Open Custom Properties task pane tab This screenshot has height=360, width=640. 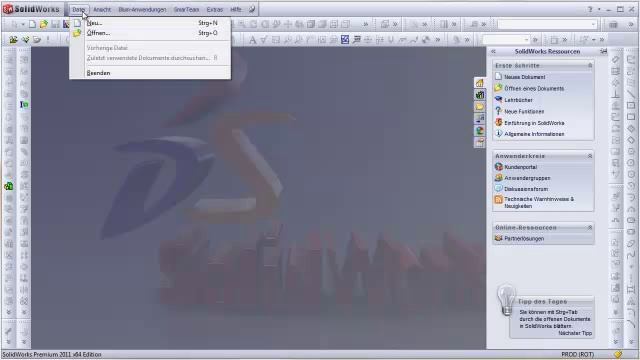tap(480, 142)
